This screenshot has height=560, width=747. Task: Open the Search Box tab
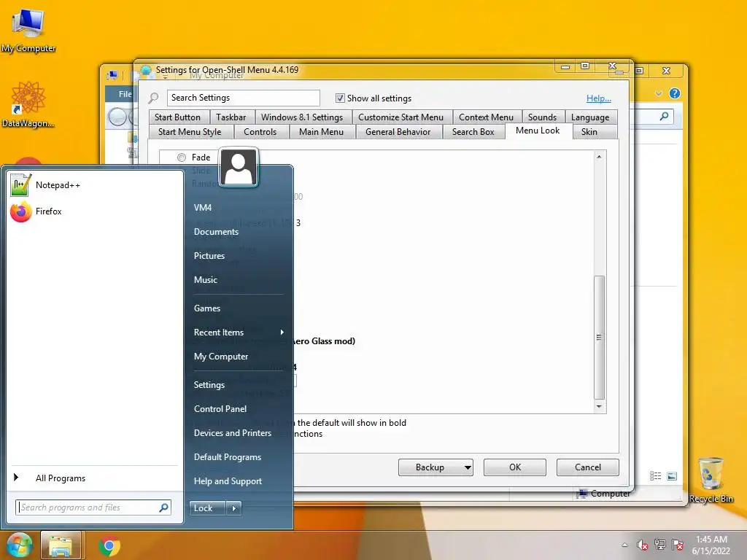coord(473,132)
